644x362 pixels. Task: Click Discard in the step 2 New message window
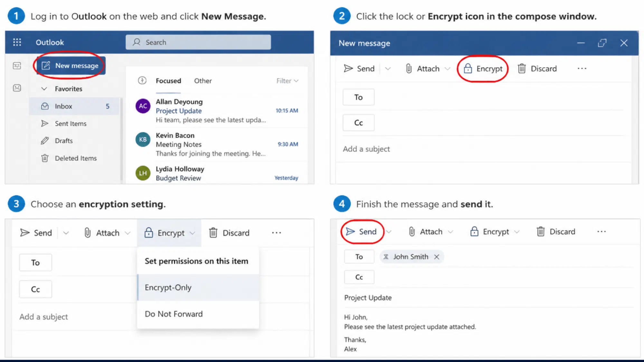point(537,69)
